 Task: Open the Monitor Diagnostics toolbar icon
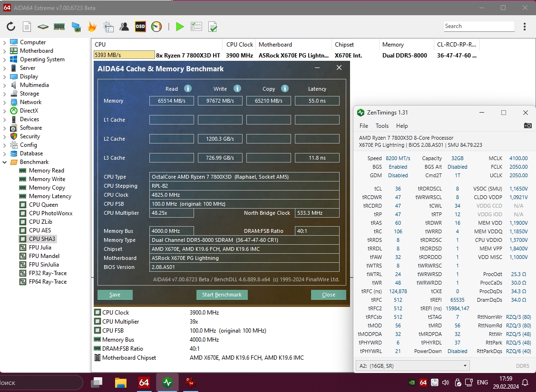(76, 27)
